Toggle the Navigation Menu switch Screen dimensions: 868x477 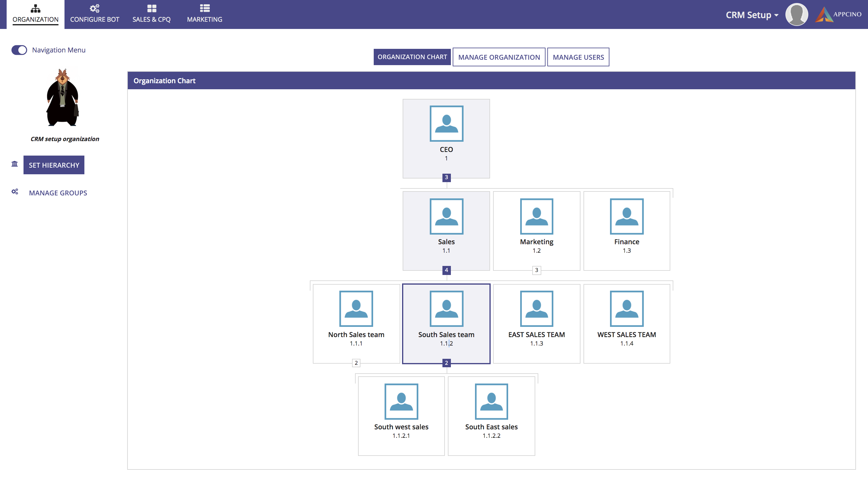(19, 50)
